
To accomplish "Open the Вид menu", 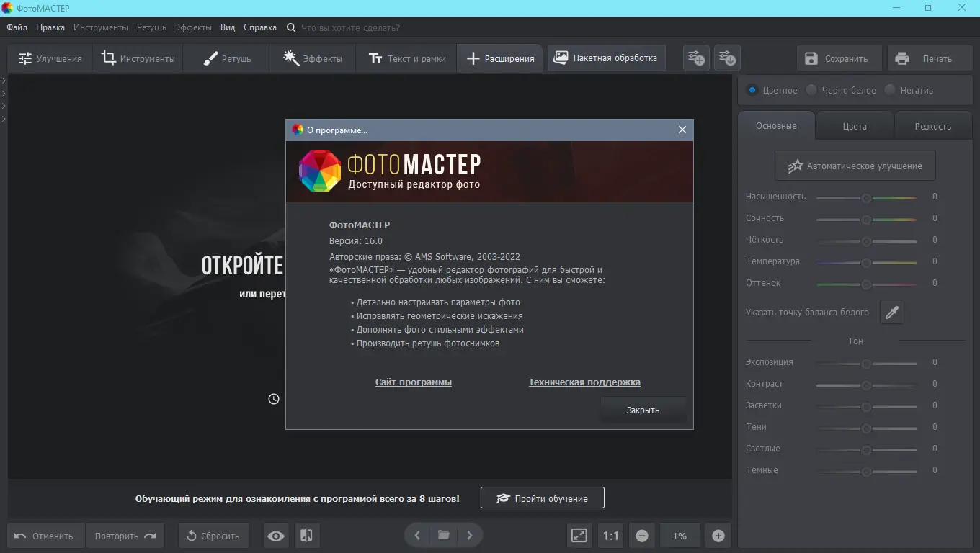I will tap(228, 27).
